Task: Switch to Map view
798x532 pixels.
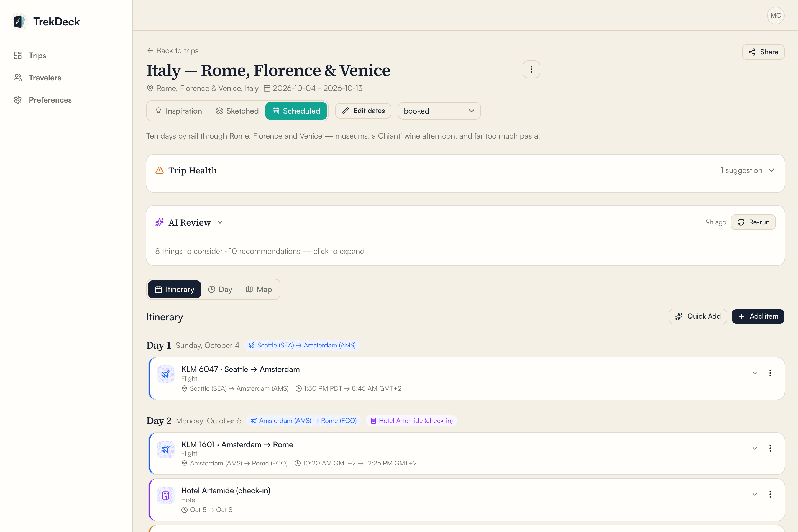Action: (x=259, y=289)
